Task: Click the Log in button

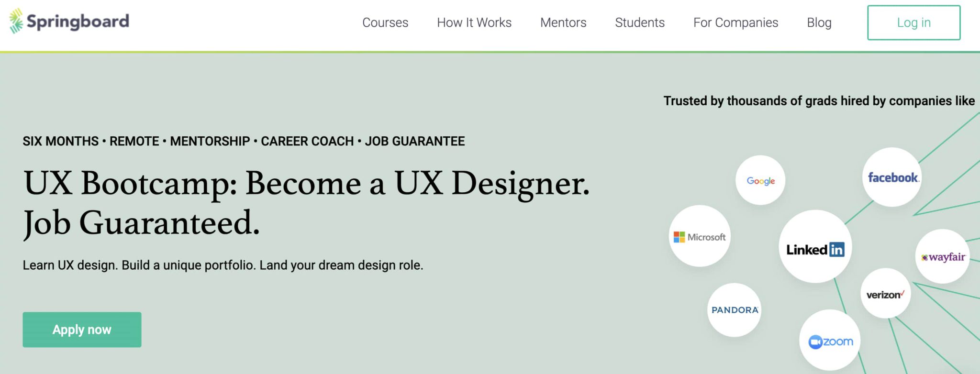Action: coord(913,22)
